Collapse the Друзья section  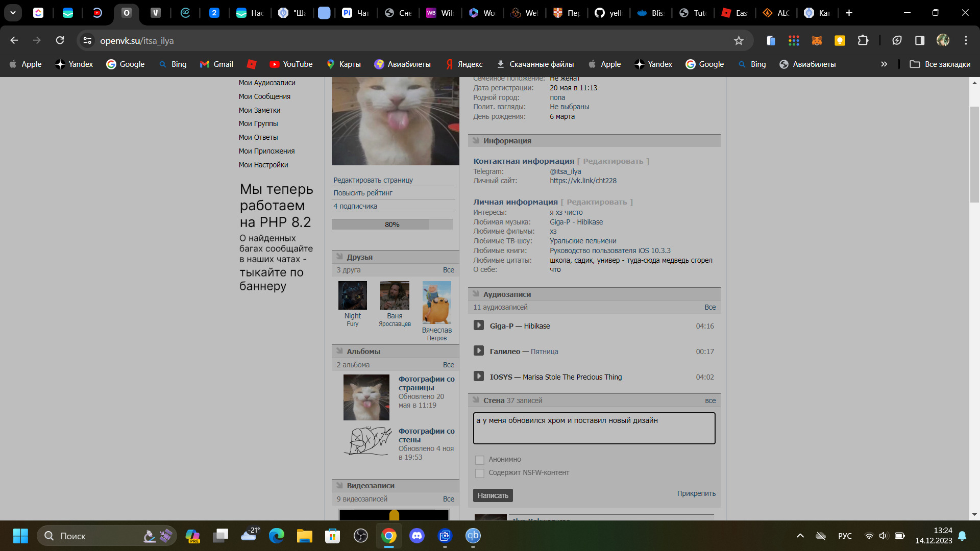[340, 257]
